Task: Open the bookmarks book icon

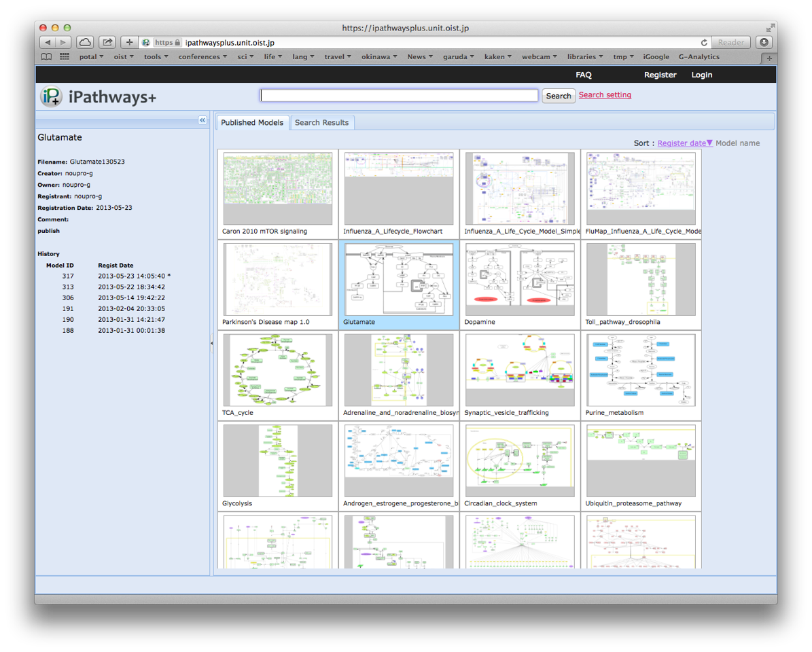Action: tap(46, 57)
